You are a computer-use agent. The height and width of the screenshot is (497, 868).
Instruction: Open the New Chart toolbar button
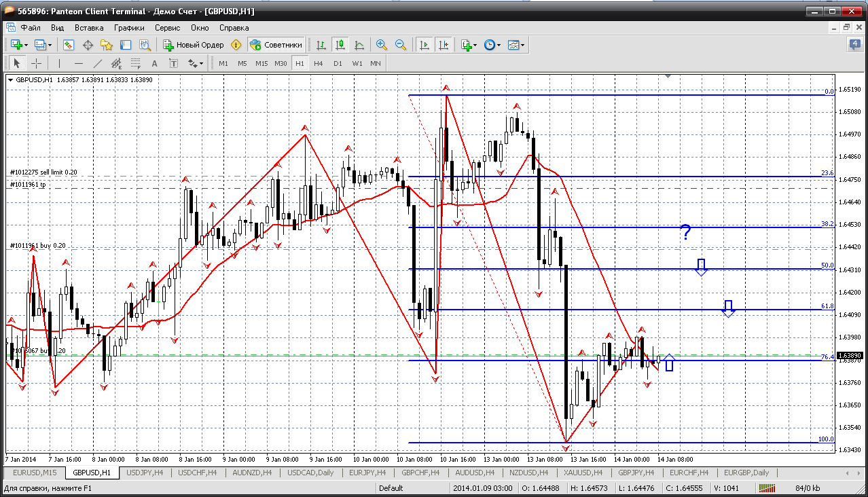16,45
